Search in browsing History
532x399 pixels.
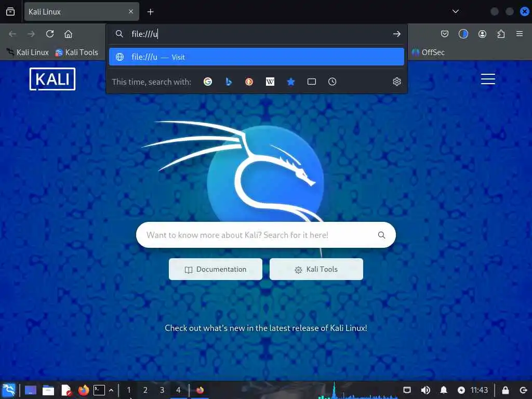click(332, 82)
